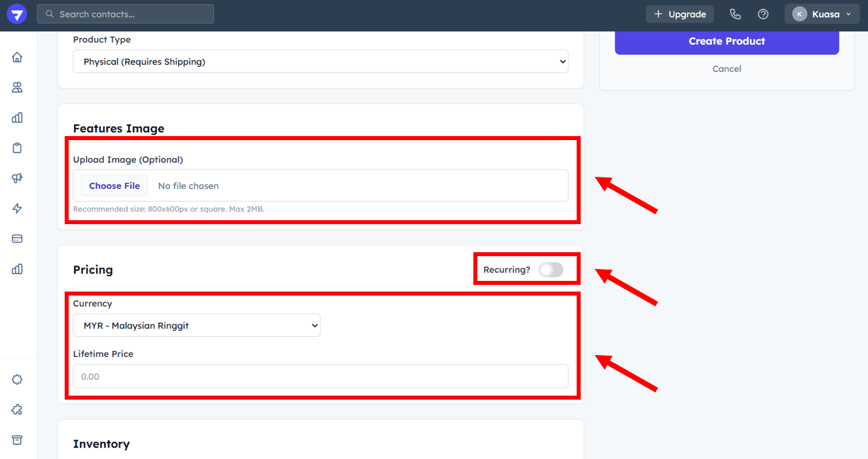Click the credit card payments icon

tap(17, 239)
